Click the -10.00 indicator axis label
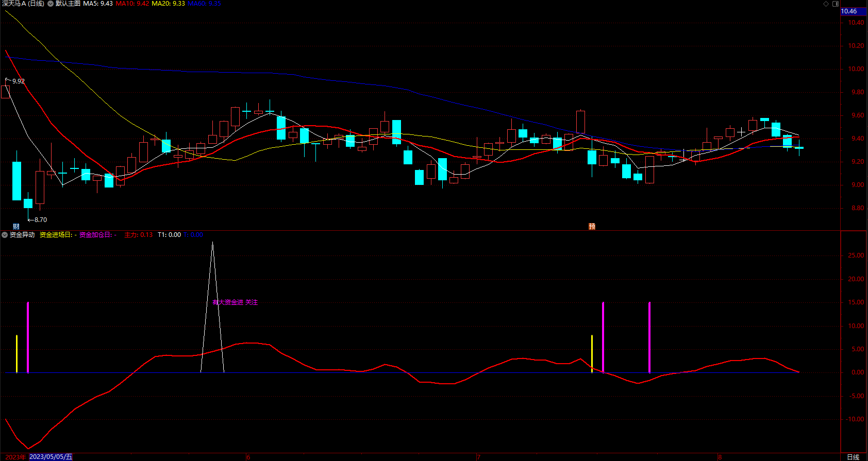 click(x=855, y=419)
